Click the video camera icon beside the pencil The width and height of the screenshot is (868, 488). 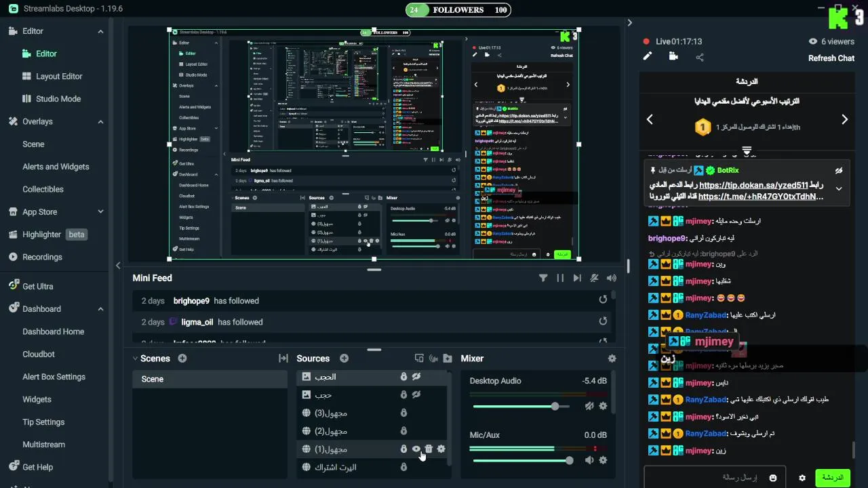[x=673, y=57]
